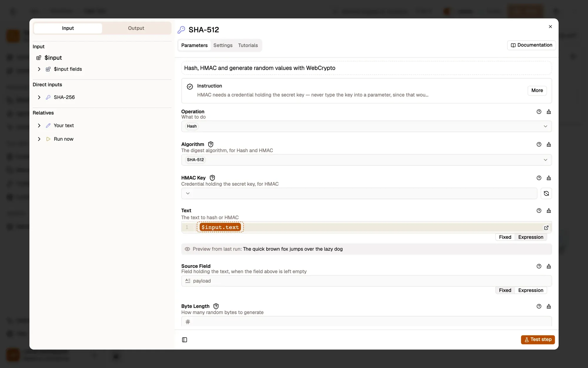Switch to the Input tab
Viewport: 588px width, 368px height.
[68, 28]
